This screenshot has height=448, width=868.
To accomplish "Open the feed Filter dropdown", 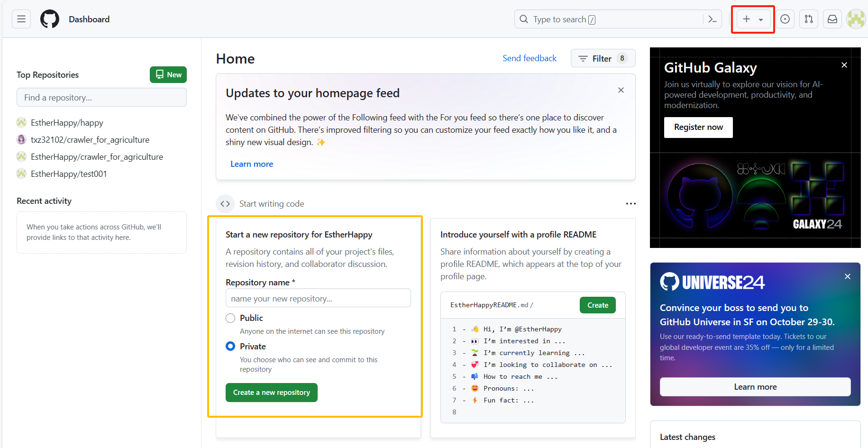I will click(x=603, y=58).
